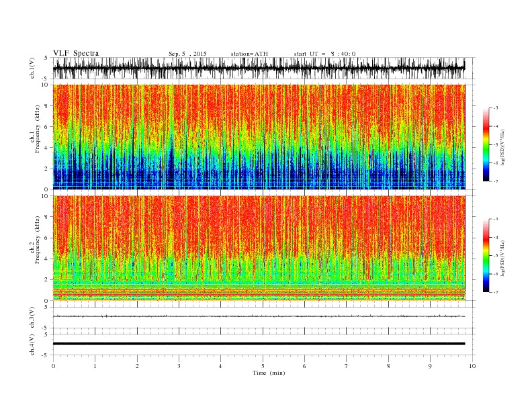Click the 'ch.3(V)' axis label

click(x=32, y=318)
